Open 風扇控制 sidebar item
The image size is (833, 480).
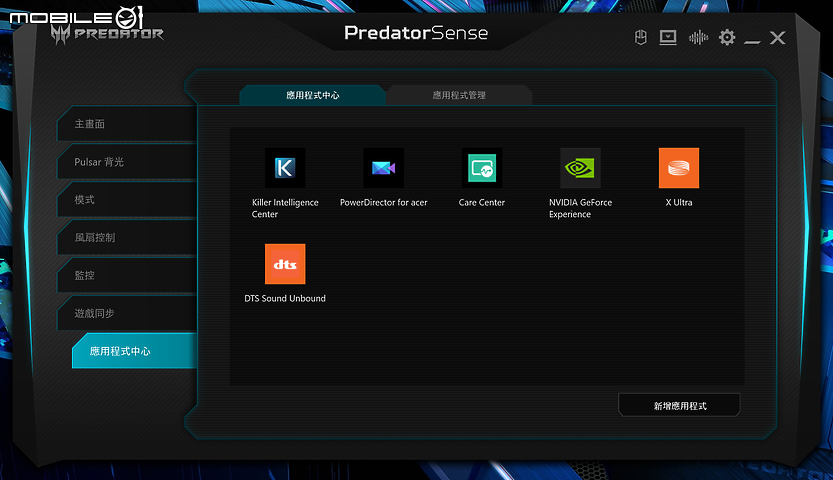127,237
